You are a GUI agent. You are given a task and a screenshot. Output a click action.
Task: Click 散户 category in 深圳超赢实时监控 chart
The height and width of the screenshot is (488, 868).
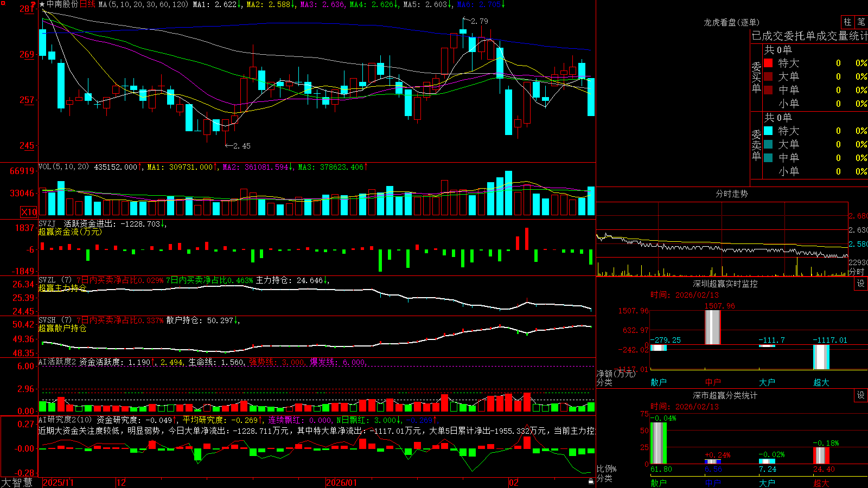click(x=659, y=382)
